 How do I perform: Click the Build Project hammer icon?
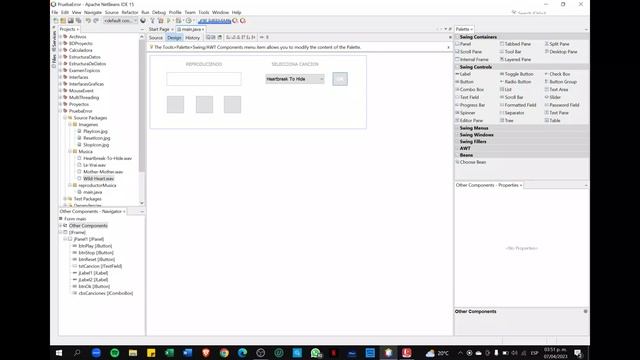pyautogui.click(x=152, y=21)
